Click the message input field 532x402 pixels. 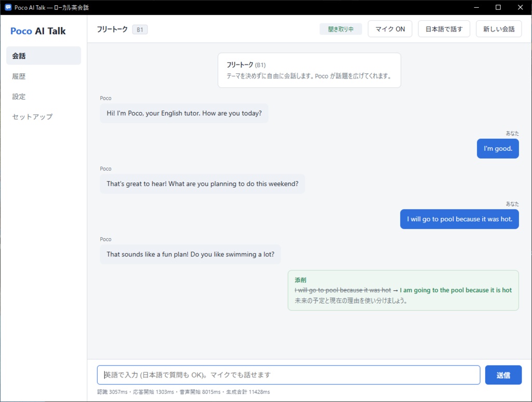tap(288, 375)
